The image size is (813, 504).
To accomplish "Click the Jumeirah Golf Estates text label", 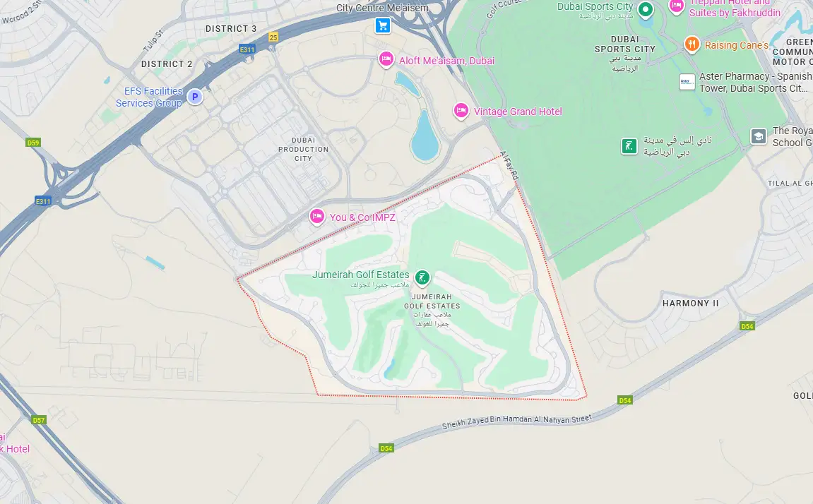I will pyautogui.click(x=360, y=275).
